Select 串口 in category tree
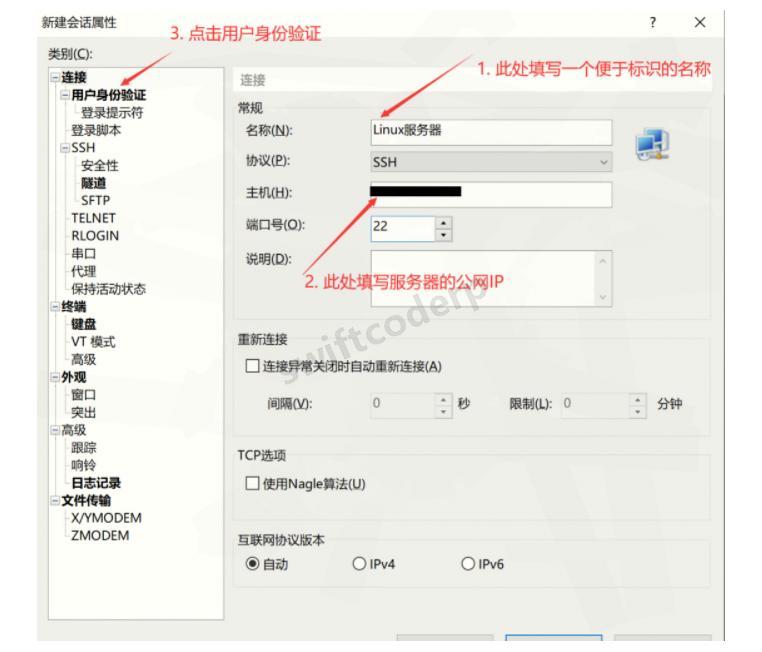762x652 pixels. 83,254
